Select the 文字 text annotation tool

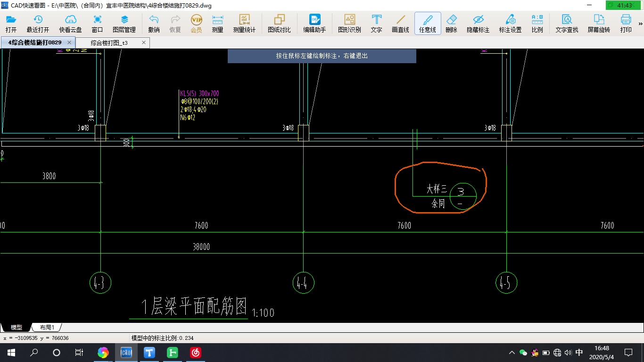pos(376,24)
